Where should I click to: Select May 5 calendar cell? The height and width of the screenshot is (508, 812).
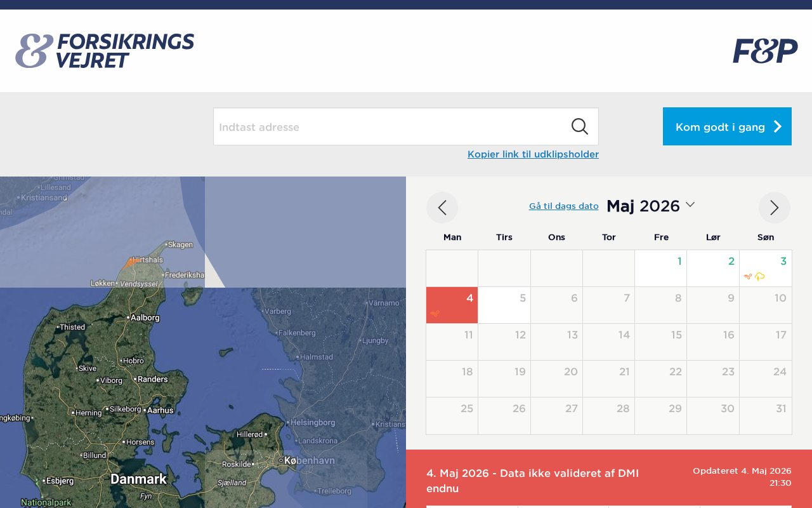point(504,305)
